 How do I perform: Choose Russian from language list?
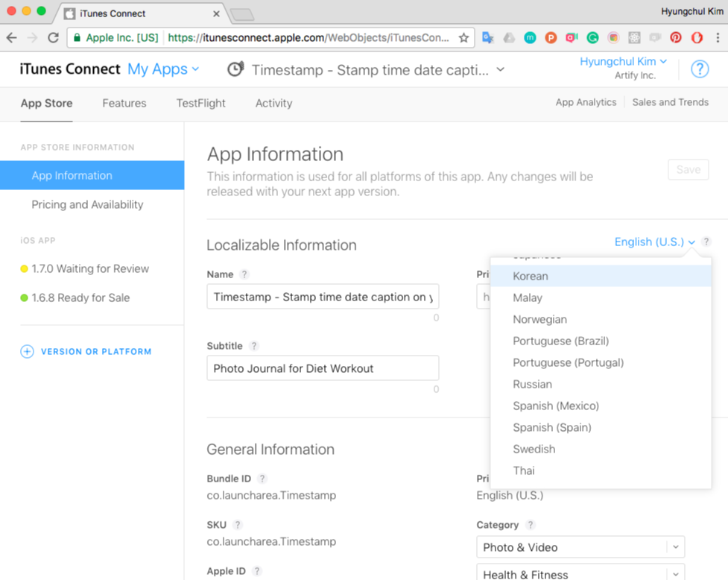[601, 385]
